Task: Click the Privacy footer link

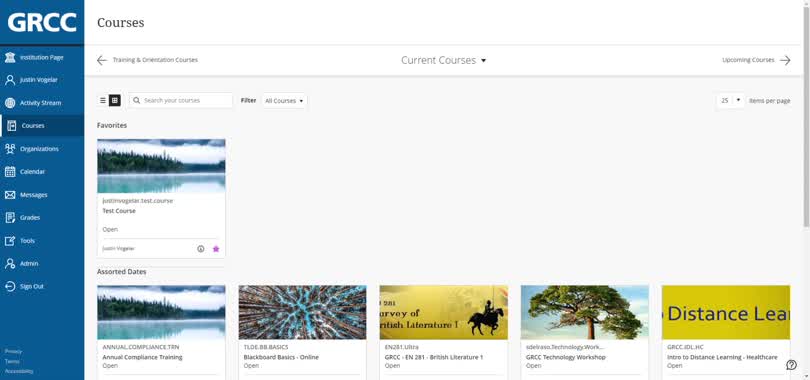Action: pyautogui.click(x=13, y=351)
